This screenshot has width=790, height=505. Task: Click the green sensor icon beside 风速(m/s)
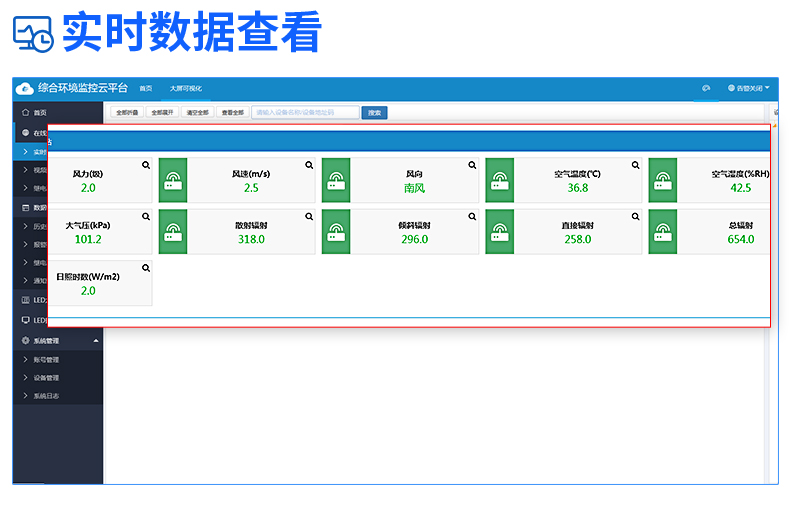click(x=173, y=181)
